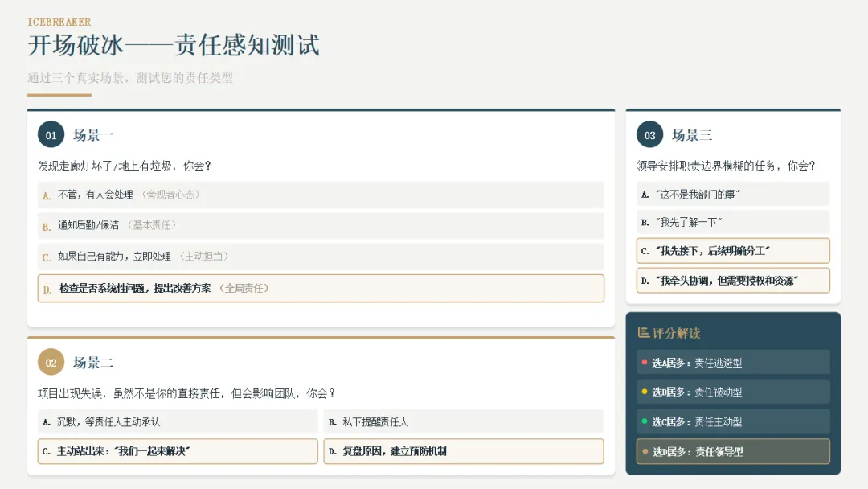Pick 复盘原因，建立预防机制 option
Viewport: 868px width, 489px height.
pos(464,451)
